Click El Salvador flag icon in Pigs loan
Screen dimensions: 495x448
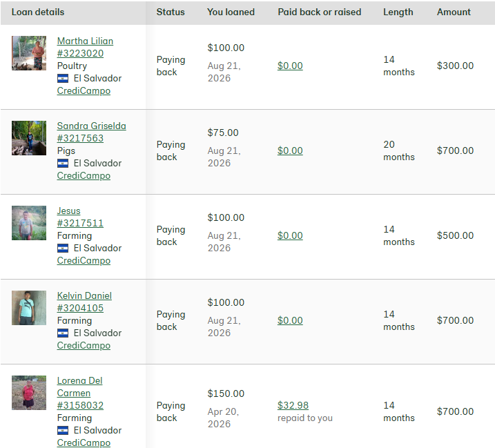[x=63, y=163]
